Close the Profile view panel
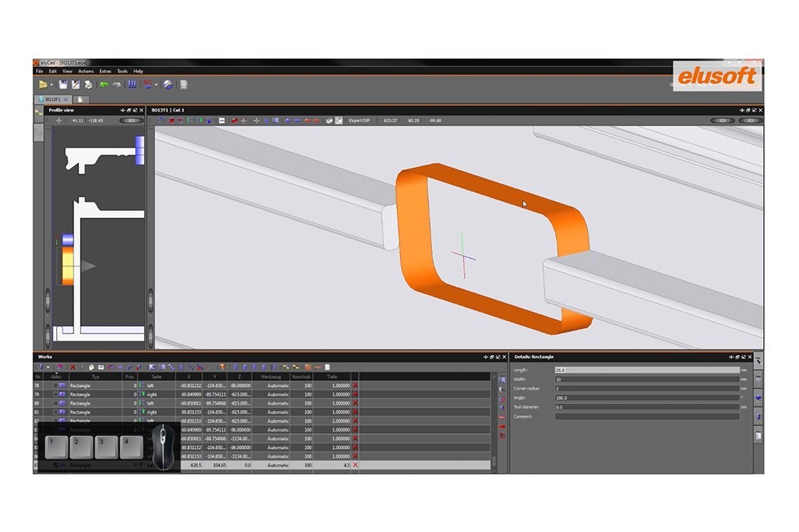 click(x=142, y=110)
